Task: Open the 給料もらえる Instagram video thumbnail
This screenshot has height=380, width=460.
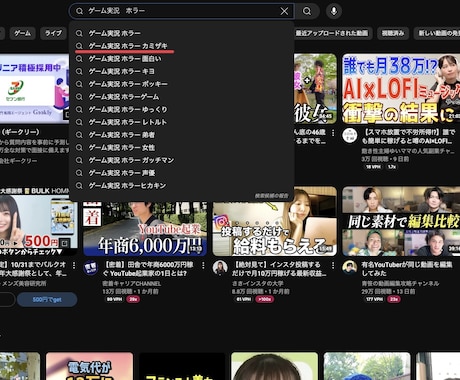Action: pyautogui.click(x=275, y=222)
